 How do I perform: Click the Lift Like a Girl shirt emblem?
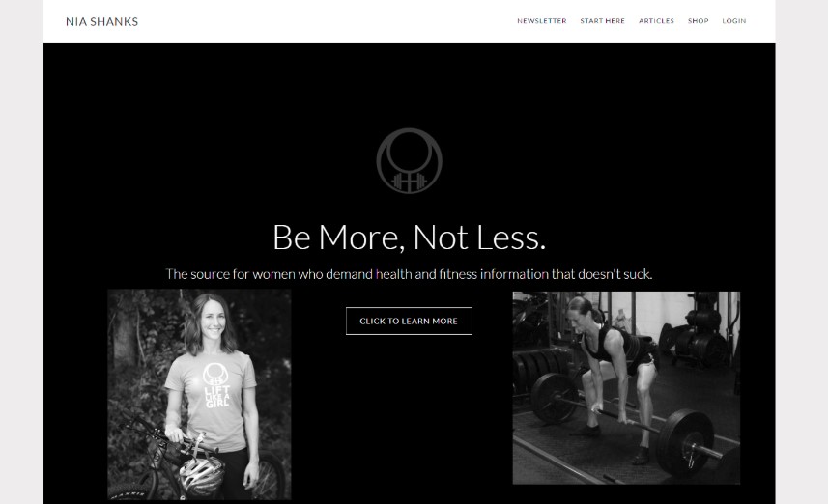click(216, 385)
